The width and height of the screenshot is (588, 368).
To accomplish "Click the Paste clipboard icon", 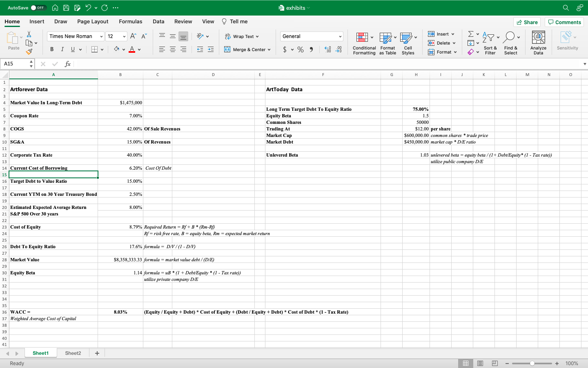I will pos(13,38).
